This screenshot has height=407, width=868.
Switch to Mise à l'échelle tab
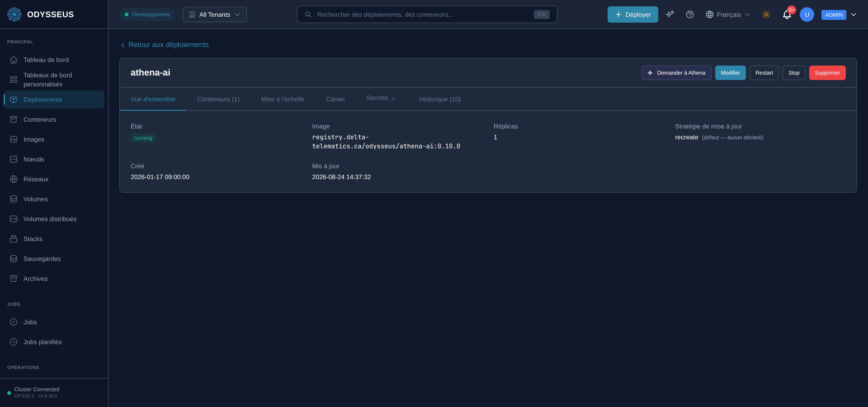coord(283,99)
